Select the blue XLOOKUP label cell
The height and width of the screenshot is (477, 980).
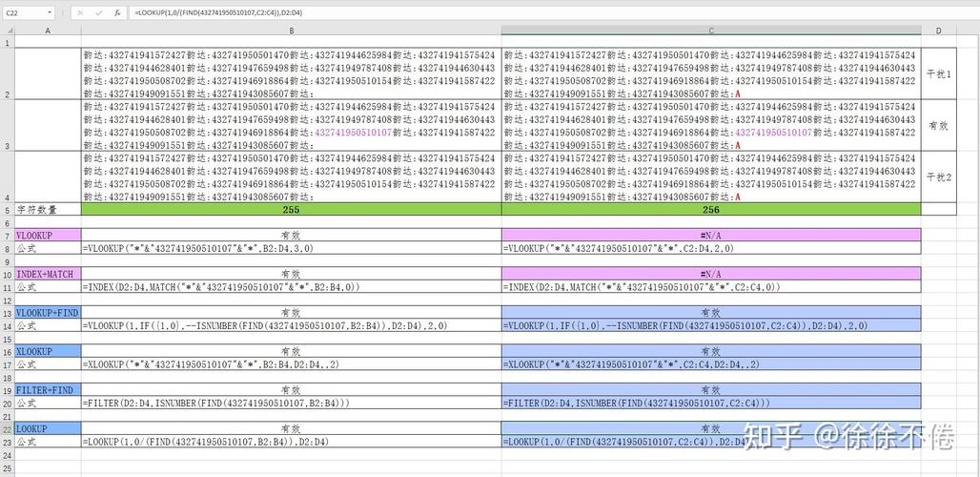48,351
